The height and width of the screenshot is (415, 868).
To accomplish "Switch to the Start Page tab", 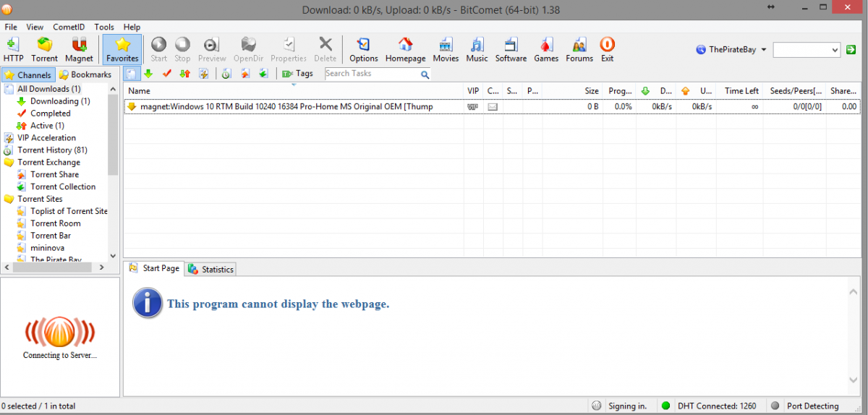I will (x=154, y=268).
